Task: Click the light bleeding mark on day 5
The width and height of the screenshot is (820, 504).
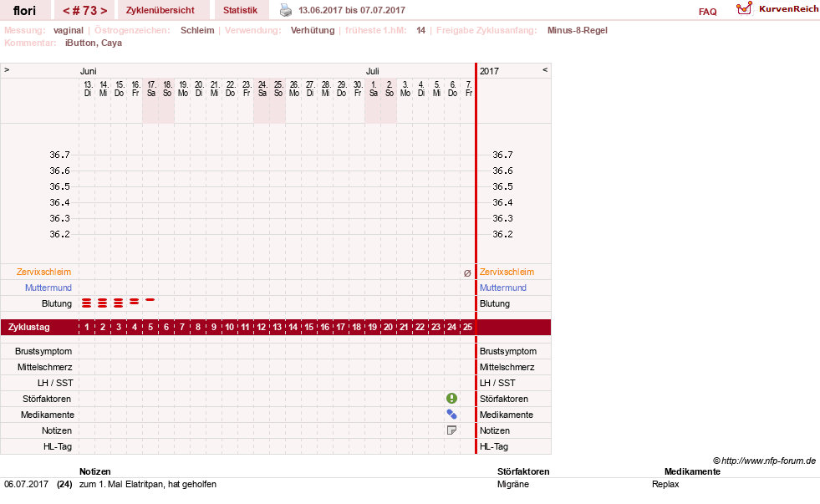Action: click(x=150, y=300)
